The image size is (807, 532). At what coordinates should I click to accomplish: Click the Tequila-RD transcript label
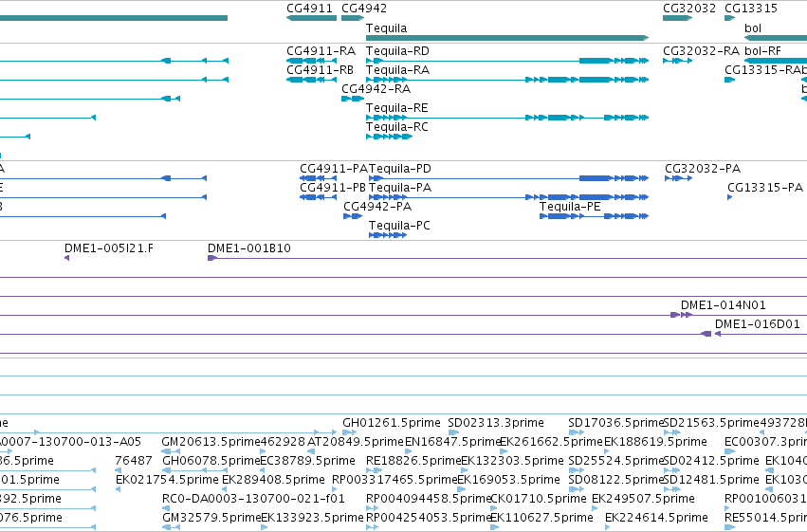pos(397,51)
